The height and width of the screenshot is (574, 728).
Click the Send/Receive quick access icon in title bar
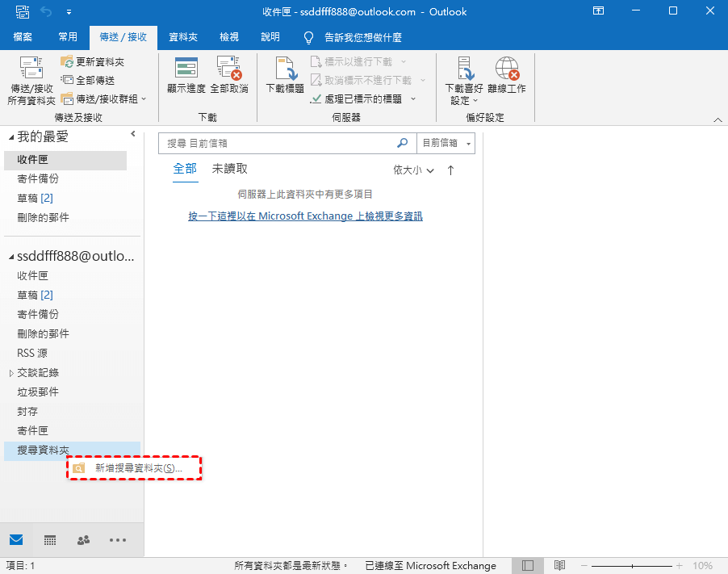click(x=23, y=11)
